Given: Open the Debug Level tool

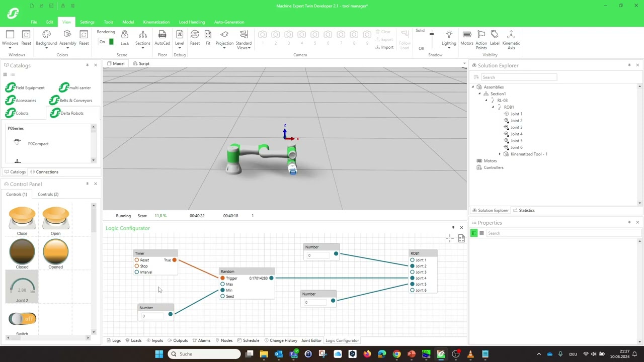Looking at the screenshot, I should (180, 38).
